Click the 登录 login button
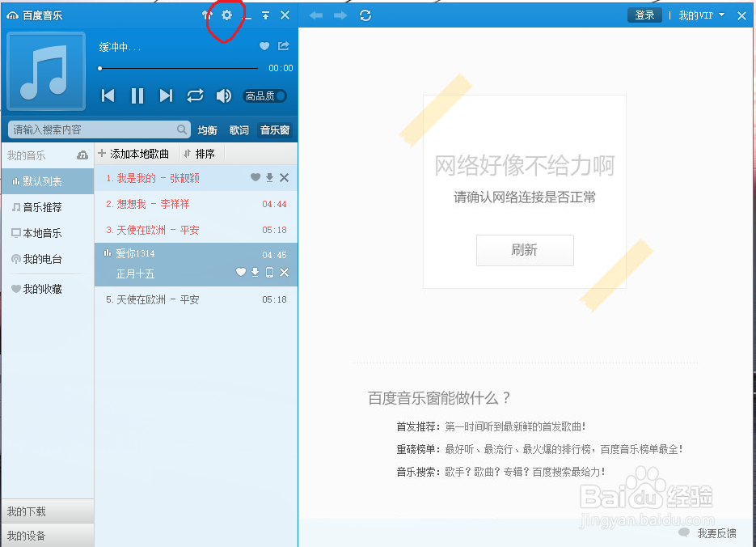This screenshot has width=756, height=547. click(644, 15)
